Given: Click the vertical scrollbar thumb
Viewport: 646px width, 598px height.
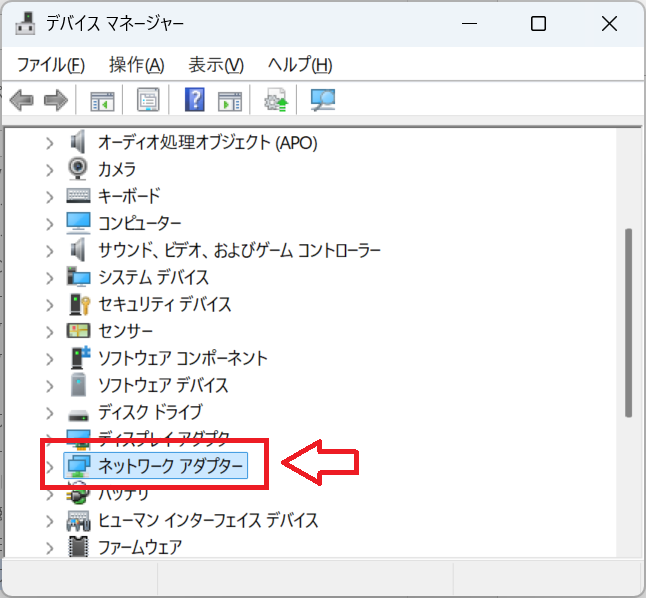Looking at the screenshot, I should 628,323.
